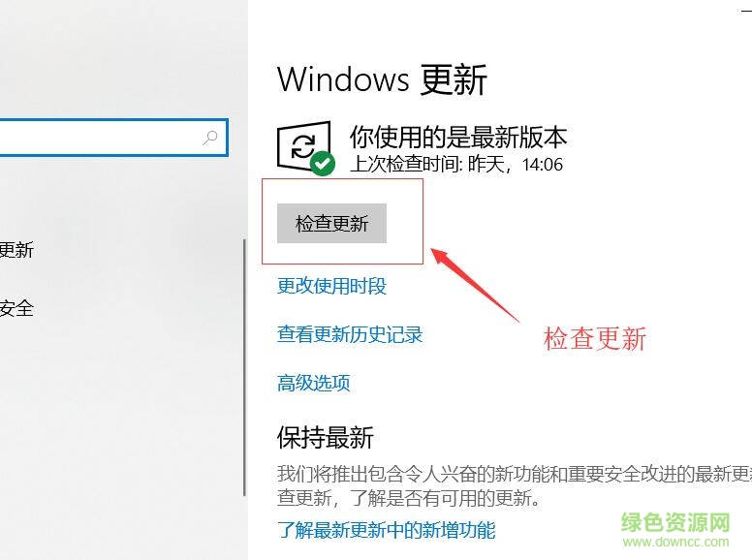Image resolution: width=752 pixels, height=560 pixels.
Task: Open 查看更新历史记录 link
Action: click(x=350, y=334)
